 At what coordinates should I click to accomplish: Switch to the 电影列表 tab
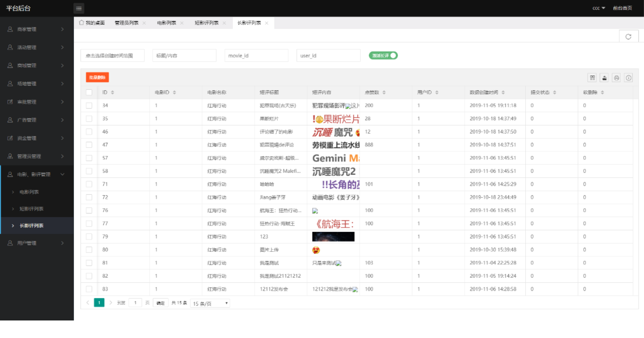point(166,23)
